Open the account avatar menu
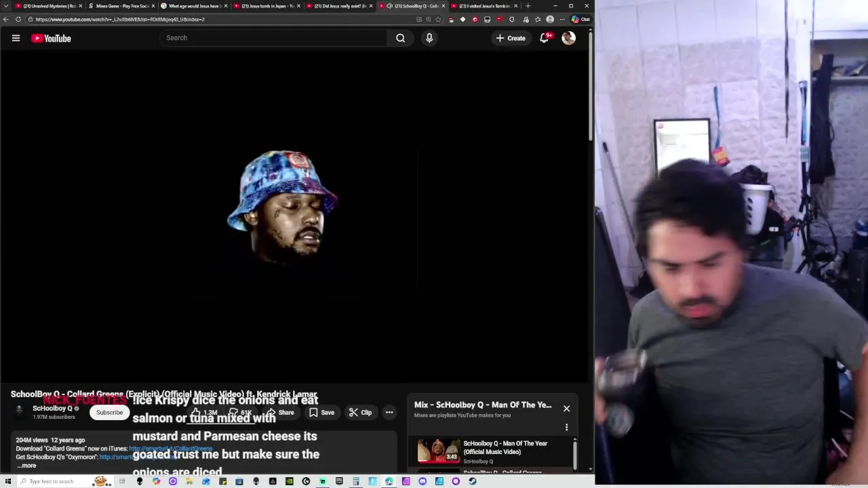 pos(568,38)
